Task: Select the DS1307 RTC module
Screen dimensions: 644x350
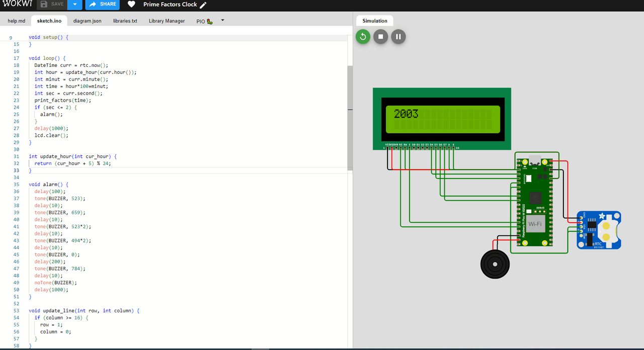Action: pos(599,230)
